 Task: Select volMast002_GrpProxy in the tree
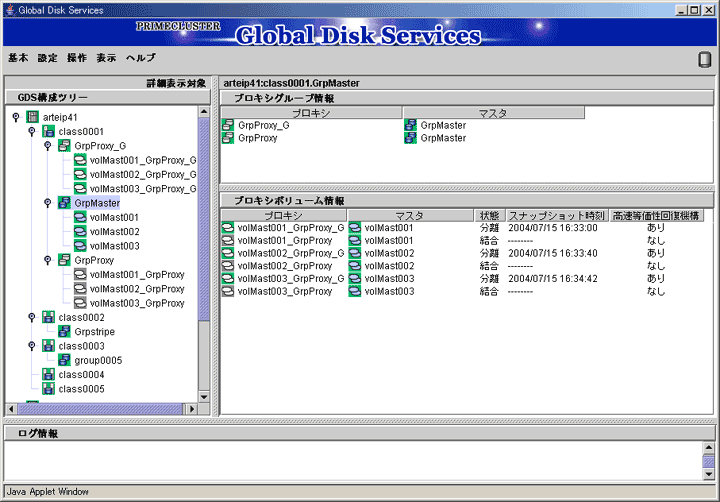pyautogui.click(x=137, y=288)
